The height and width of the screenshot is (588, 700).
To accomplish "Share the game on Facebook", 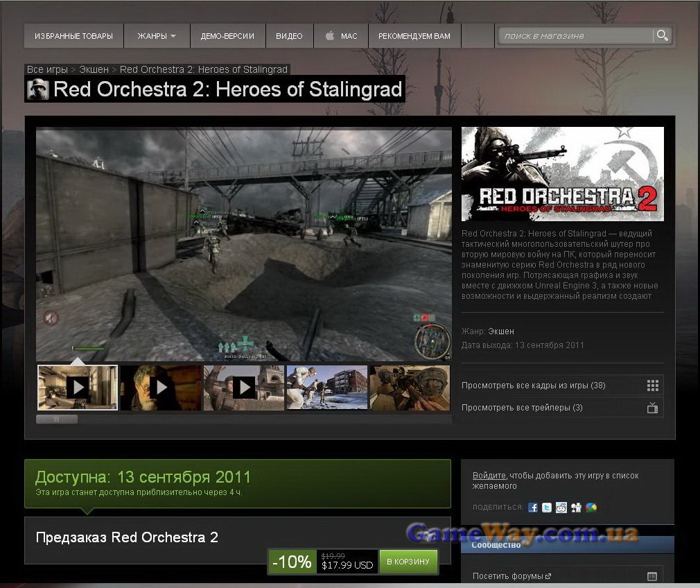I will 533,508.
